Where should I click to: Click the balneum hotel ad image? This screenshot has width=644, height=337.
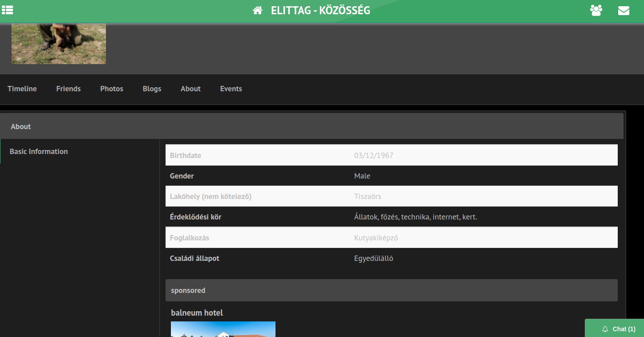coord(223,329)
